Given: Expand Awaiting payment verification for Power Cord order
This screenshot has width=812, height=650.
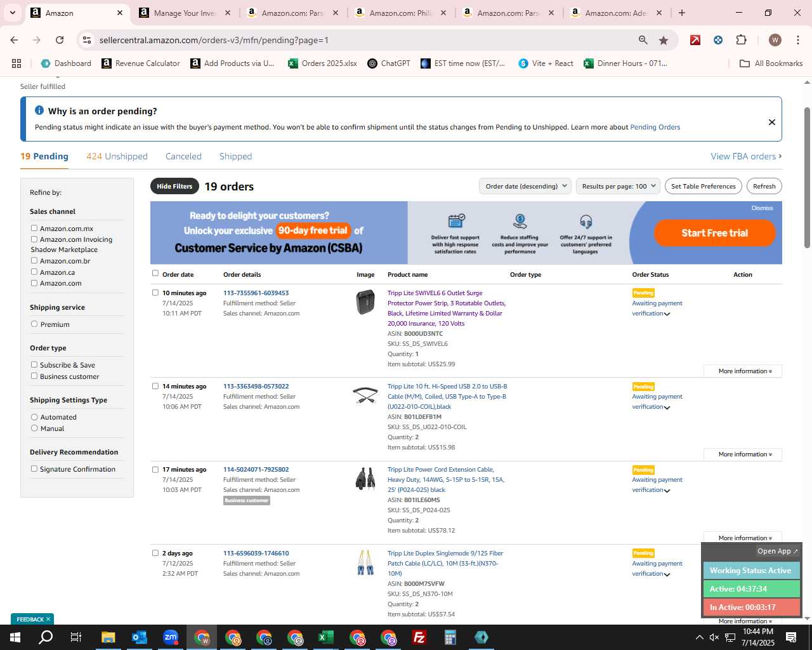Looking at the screenshot, I should (x=667, y=490).
